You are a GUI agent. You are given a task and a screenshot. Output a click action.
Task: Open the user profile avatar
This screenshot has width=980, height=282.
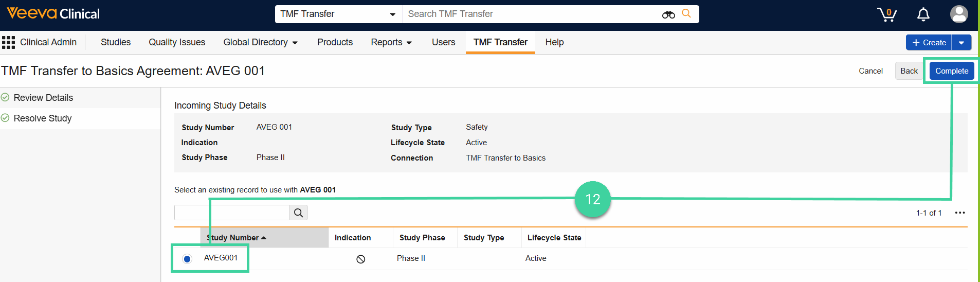pos(959,14)
